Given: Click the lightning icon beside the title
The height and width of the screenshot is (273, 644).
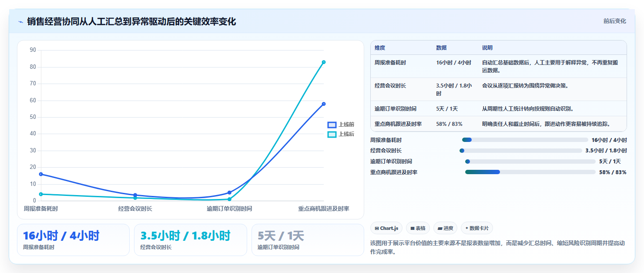Looking at the screenshot, I should tap(20, 21).
